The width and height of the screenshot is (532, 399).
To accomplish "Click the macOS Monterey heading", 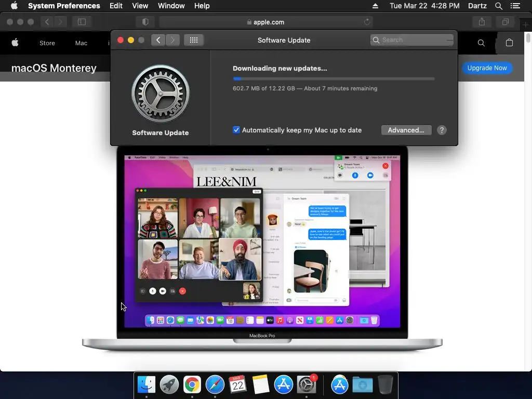I will 54,68.
